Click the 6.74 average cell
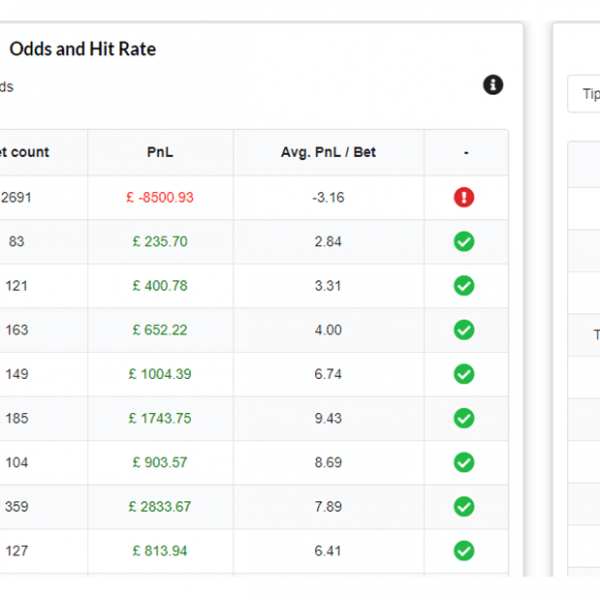Image resolution: width=600 pixels, height=600 pixels. pos(328,374)
